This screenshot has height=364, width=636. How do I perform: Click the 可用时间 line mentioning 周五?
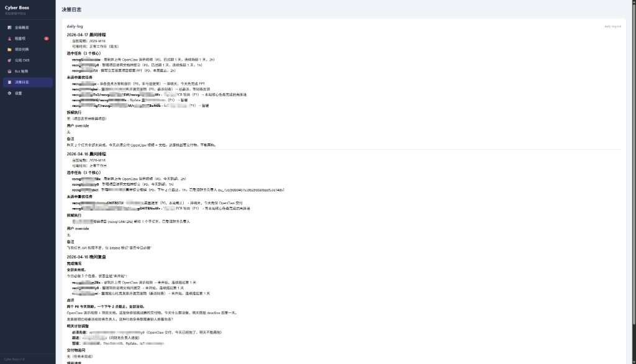tap(95, 47)
